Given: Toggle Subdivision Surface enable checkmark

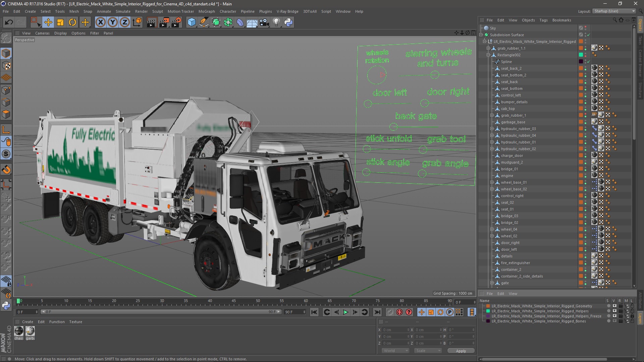Looking at the screenshot, I should tap(589, 35).
